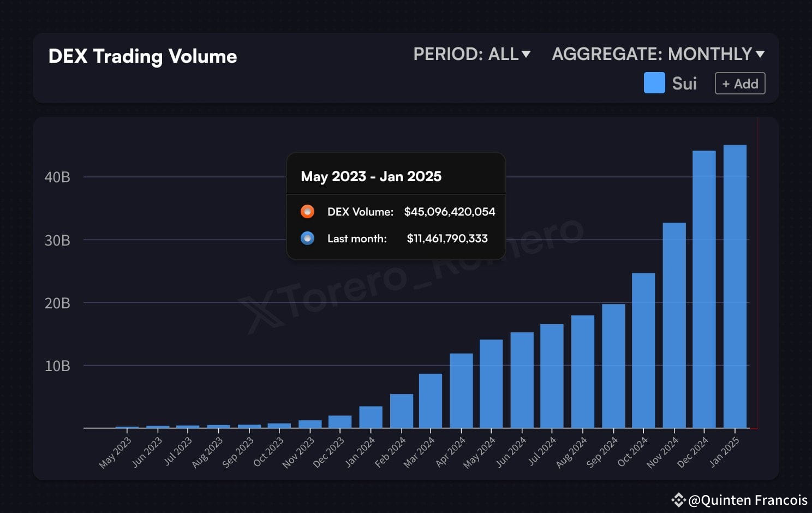Click the blue Sui legend square
The height and width of the screenshot is (513, 812).
pyautogui.click(x=654, y=83)
